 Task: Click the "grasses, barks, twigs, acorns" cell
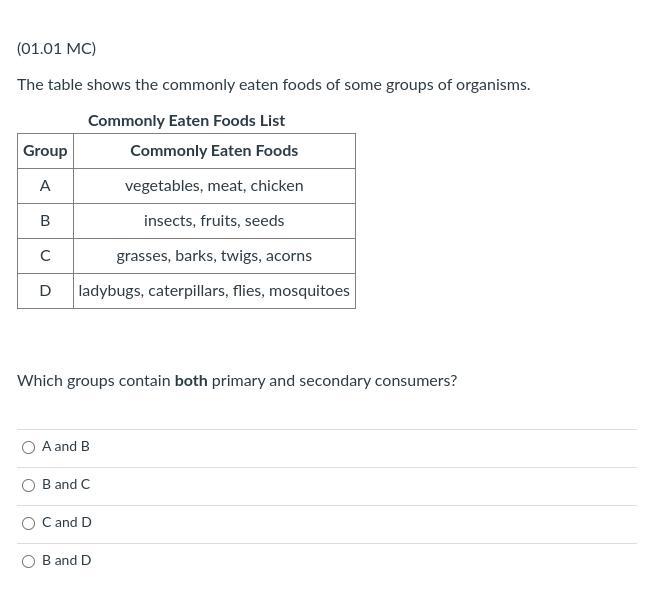[x=214, y=256]
